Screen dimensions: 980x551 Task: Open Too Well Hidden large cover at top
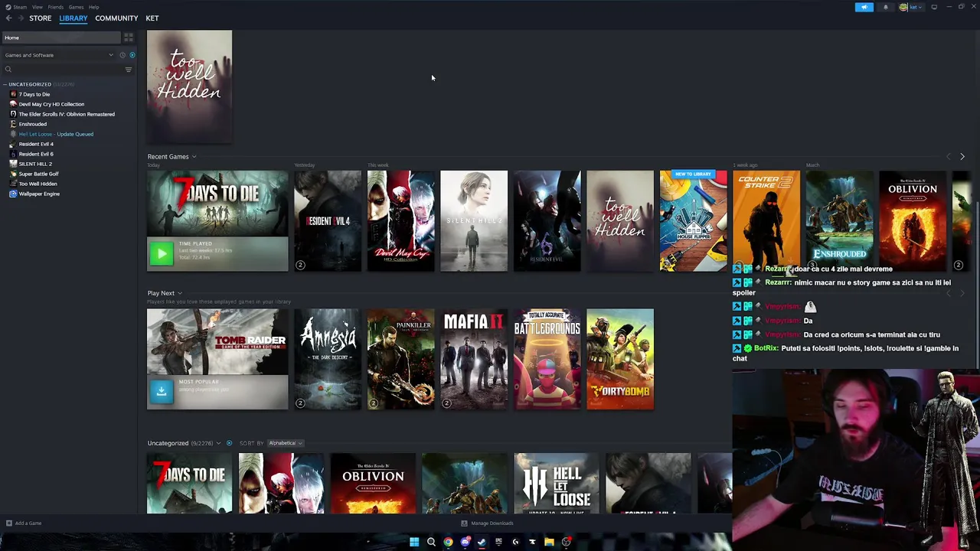(189, 86)
